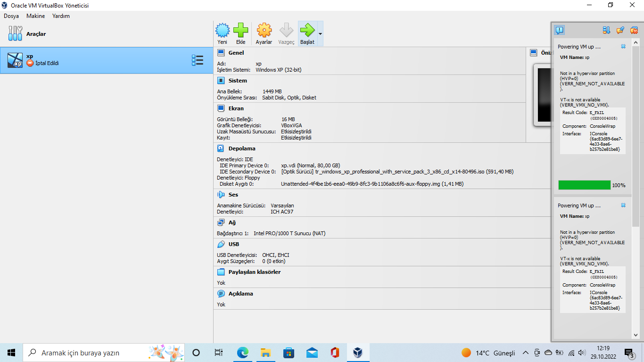
Task: Toggle keep finished progresses icon
Action: 620,30
